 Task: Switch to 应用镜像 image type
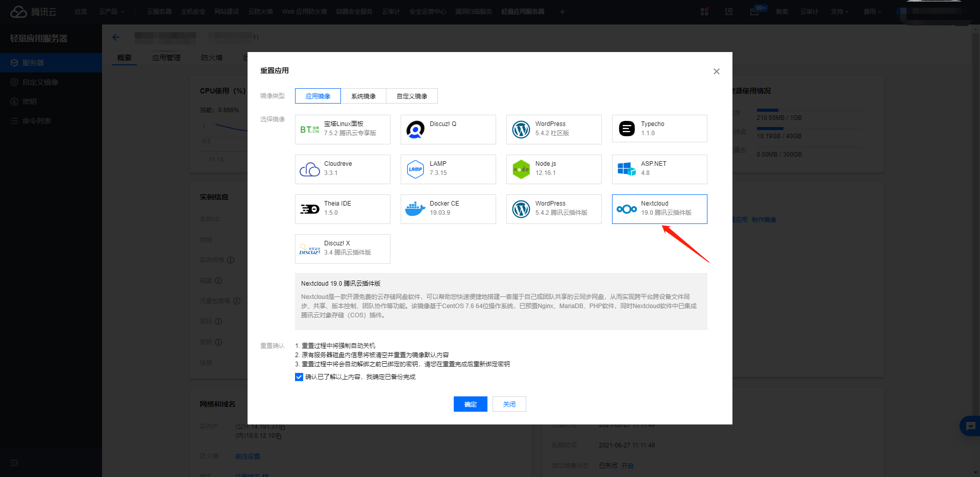pyautogui.click(x=318, y=96)
